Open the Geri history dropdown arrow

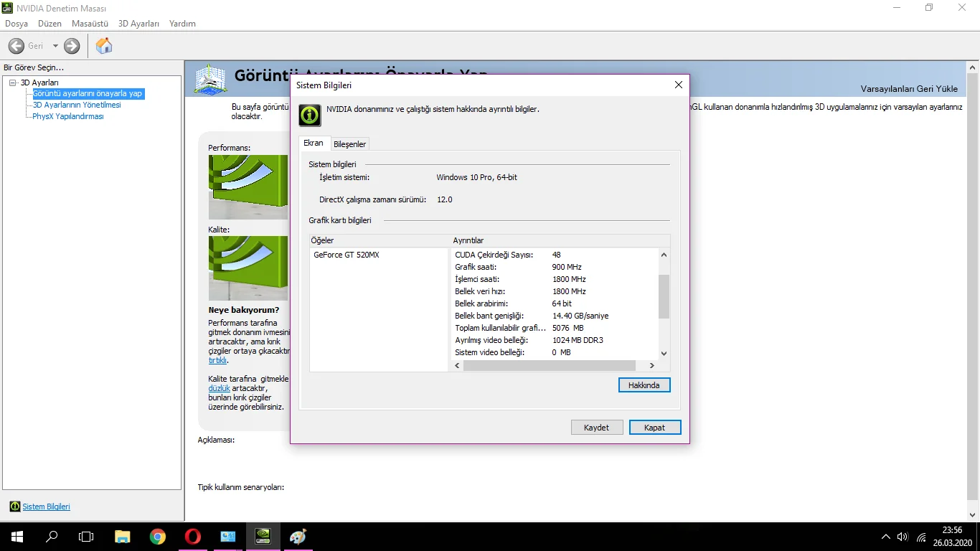(x=55, y=46)
